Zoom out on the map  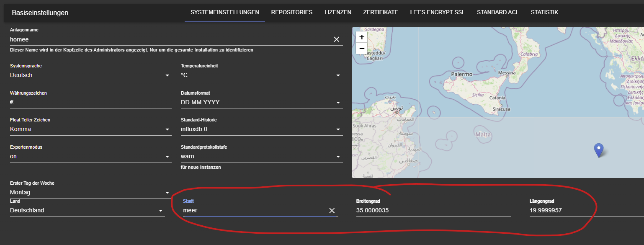pos(362,48)
